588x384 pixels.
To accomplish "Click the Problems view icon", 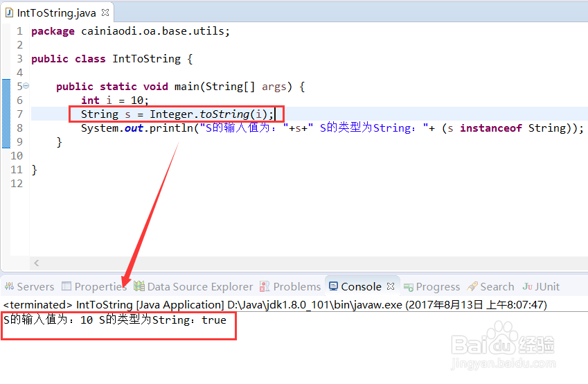I will point(265,286).
